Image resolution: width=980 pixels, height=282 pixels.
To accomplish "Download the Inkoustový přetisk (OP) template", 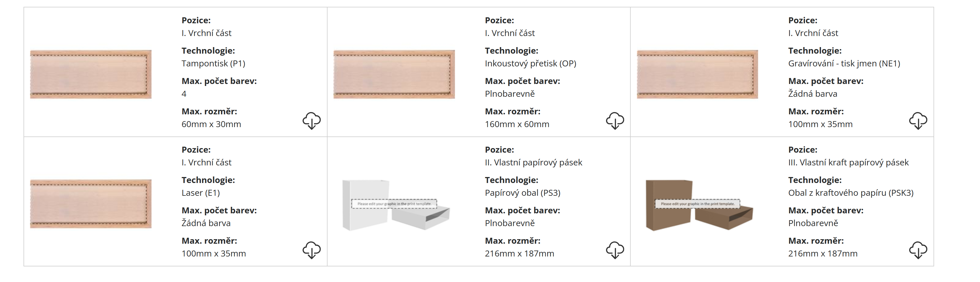I will (615, 121).
